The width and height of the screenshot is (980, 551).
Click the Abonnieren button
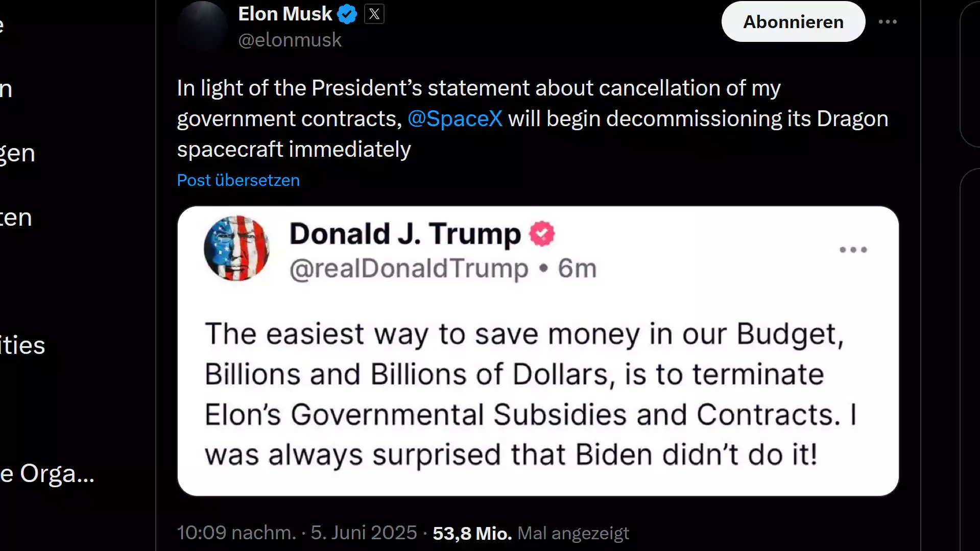793,21
